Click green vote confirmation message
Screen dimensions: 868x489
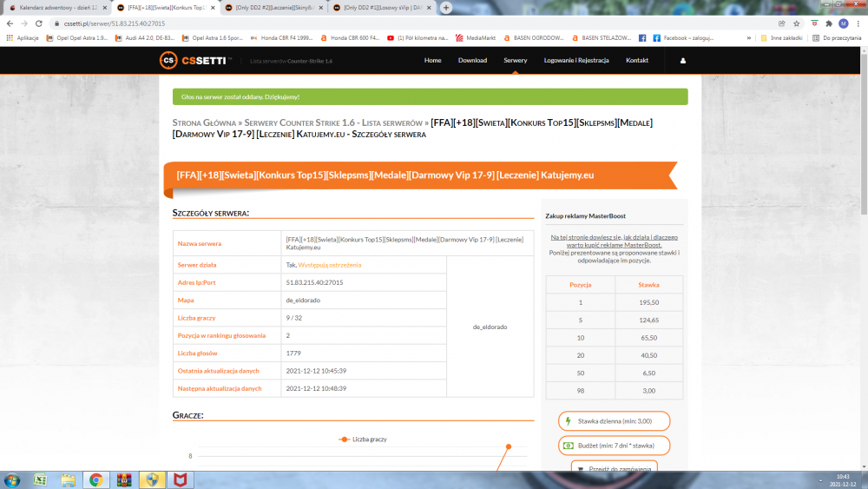(431, 96)
